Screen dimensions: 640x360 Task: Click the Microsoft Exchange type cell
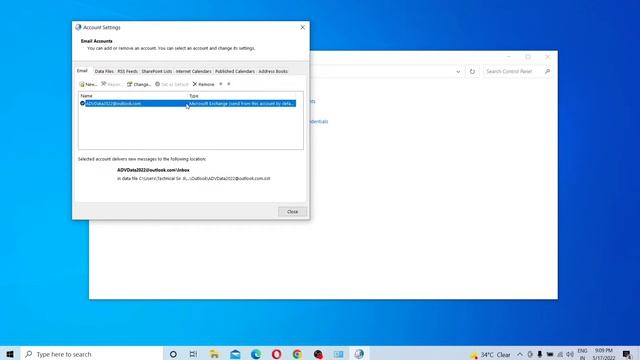pos(242,103)
